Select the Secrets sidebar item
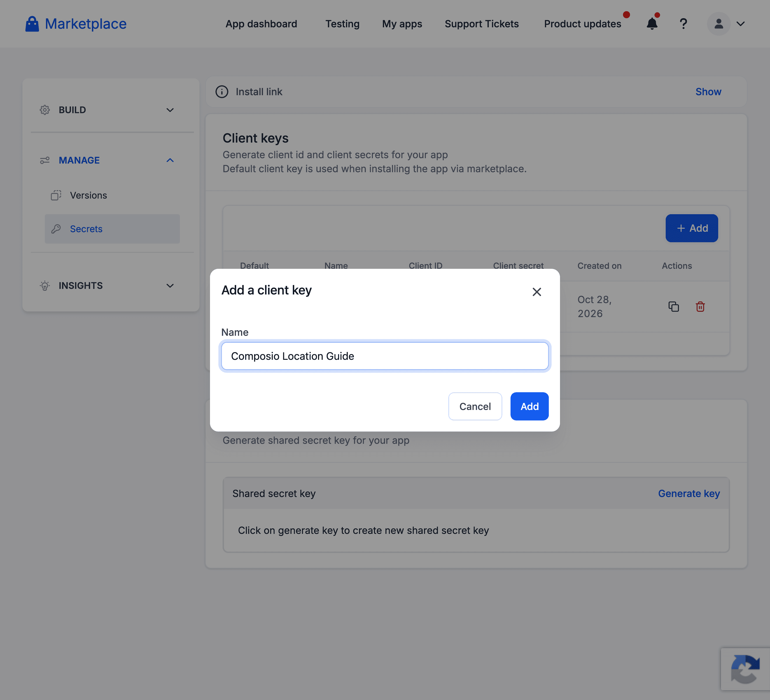Screen dimensions: 770x700 tap(112, 229)
